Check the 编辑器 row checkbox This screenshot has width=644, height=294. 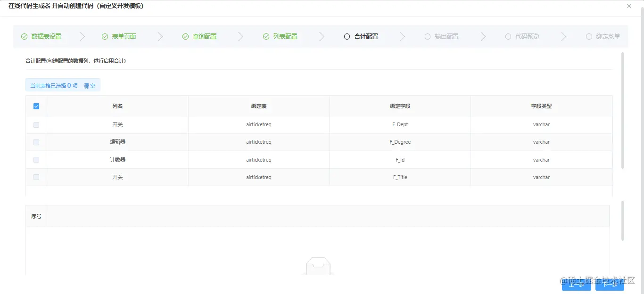click(x=36, y=142)
